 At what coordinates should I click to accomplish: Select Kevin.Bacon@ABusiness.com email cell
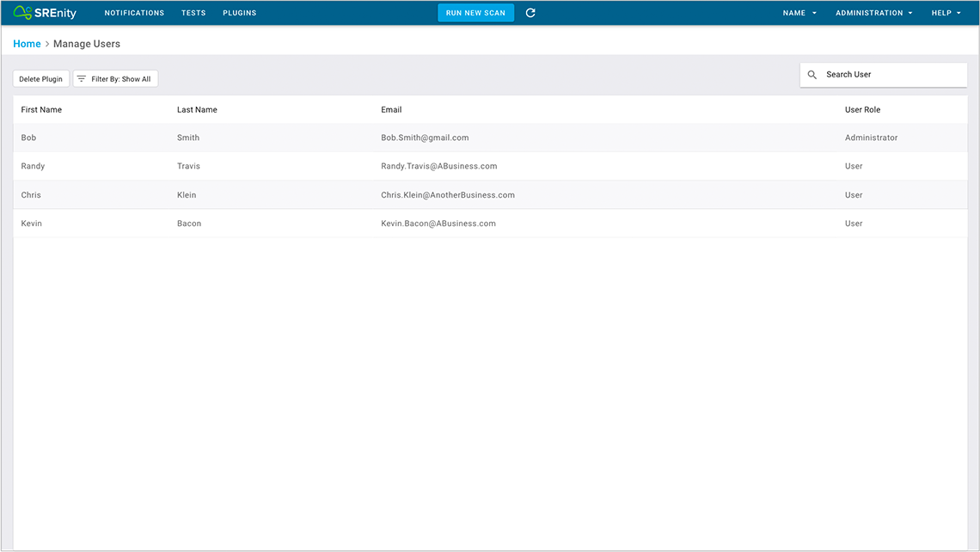tap(438, 224)
